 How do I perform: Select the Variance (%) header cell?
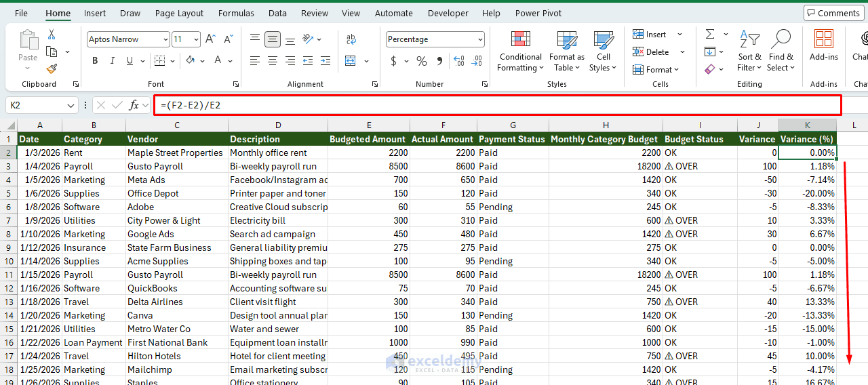tap(807, 139)
